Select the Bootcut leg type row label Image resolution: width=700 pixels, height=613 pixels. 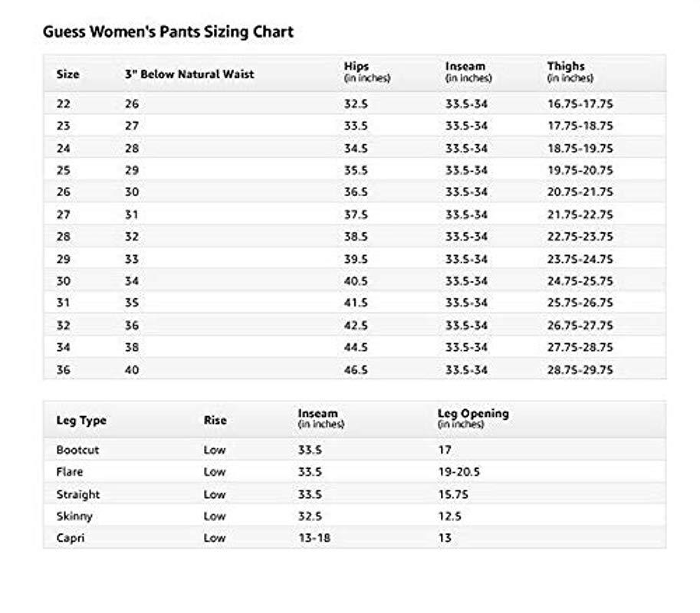coord(77,450)
